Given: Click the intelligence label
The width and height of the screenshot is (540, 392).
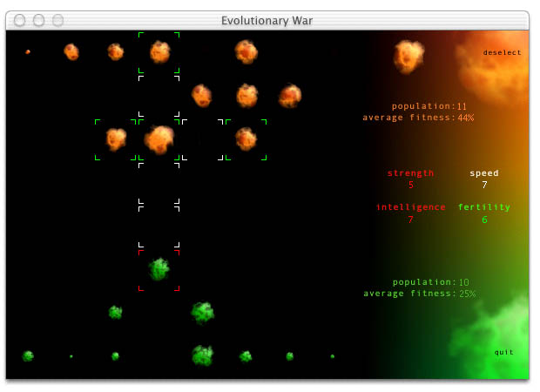Looking at the screenshot, I should pos(410,207).
